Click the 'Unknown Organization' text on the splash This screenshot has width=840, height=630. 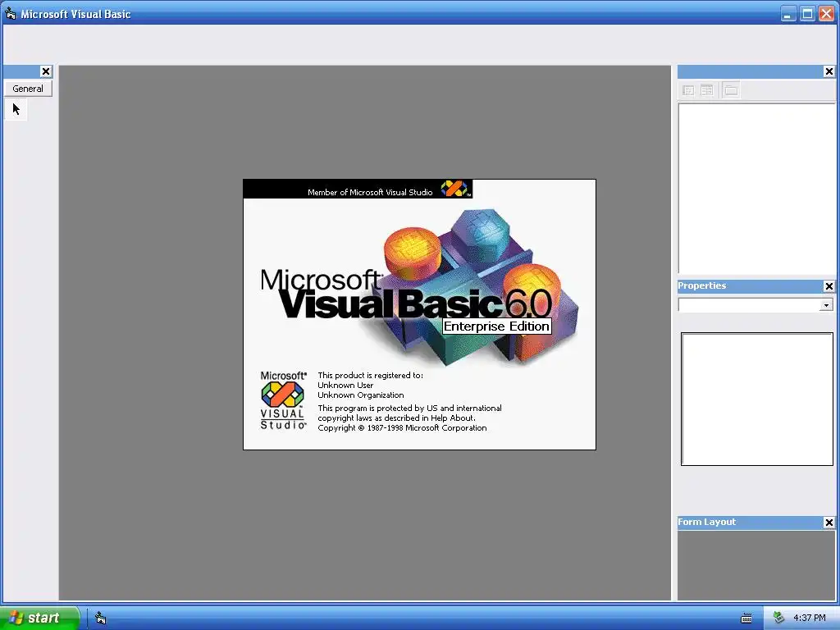[361, 395]
